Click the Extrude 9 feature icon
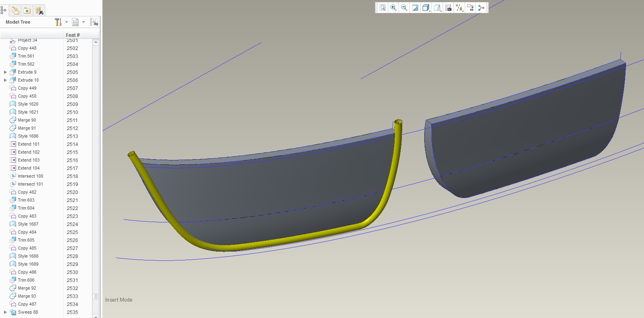The height and width of the screenshot is (318, 644). coord(13,72)
